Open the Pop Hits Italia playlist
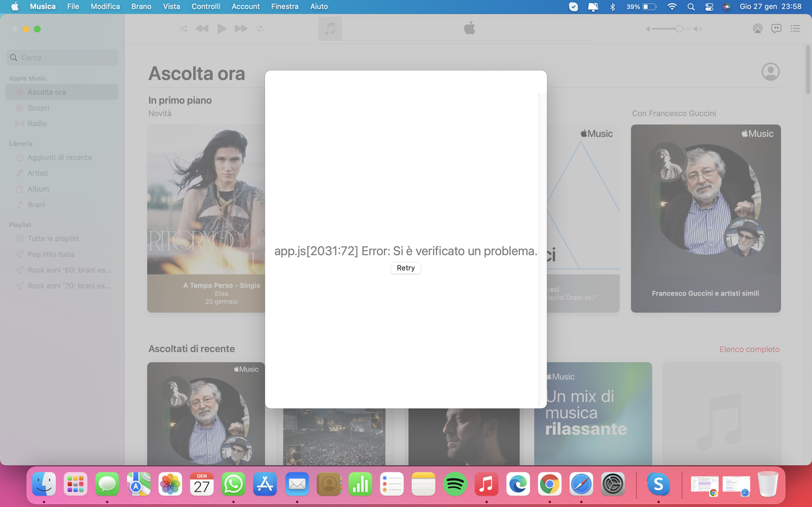 tap(51, 254)
